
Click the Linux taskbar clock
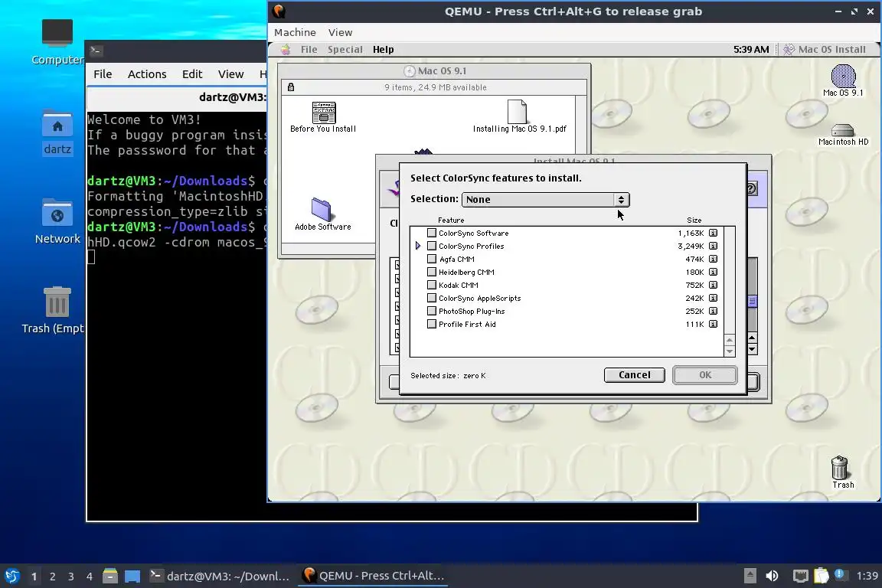866,576
